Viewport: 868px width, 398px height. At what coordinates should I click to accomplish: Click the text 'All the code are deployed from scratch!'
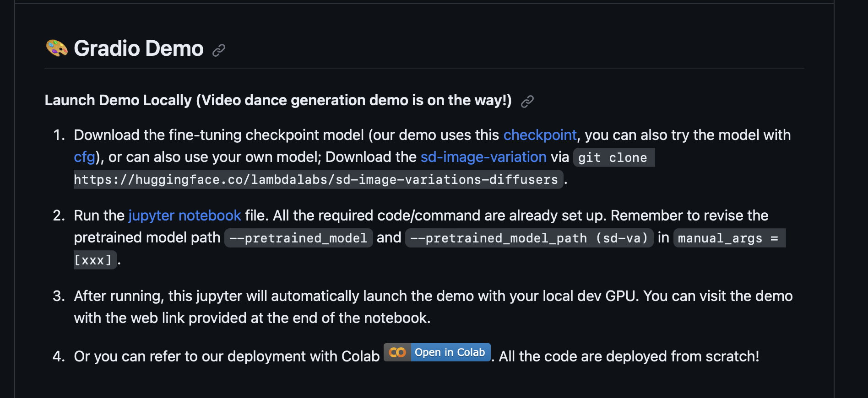click(629, 356)
